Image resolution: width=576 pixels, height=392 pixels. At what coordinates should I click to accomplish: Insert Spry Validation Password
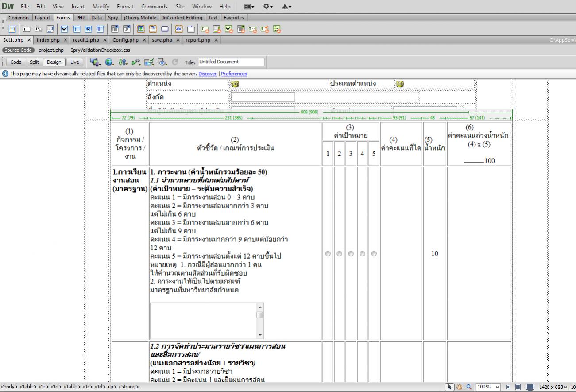(253, 29)
